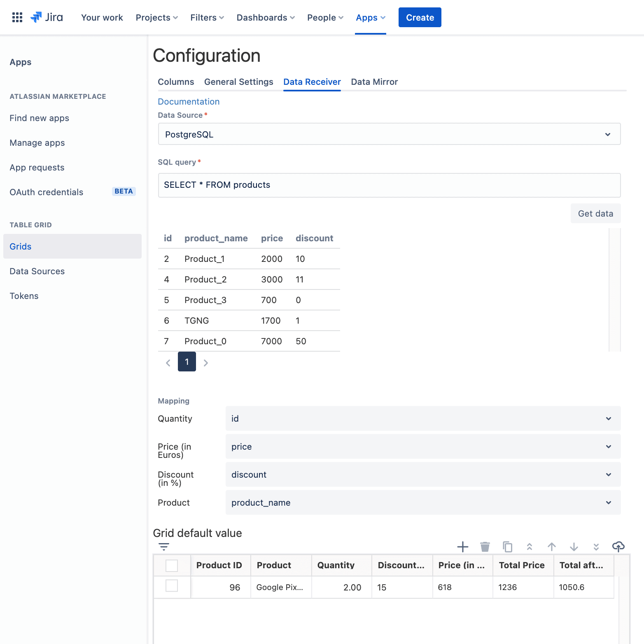Delete selected row using trash icon

485,547
